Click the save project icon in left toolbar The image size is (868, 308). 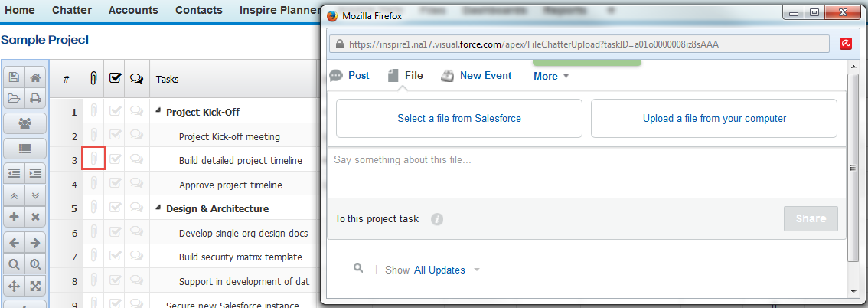click(15, 77)
